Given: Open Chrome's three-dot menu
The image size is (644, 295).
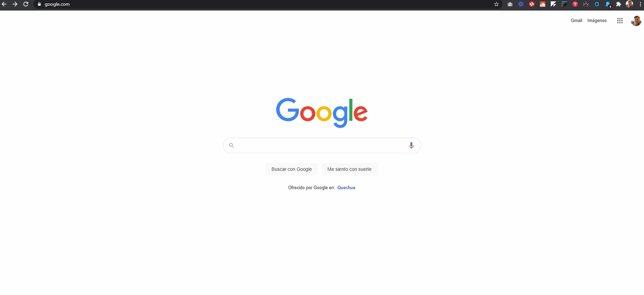Looking at the screenshot, I should point(640,4).
